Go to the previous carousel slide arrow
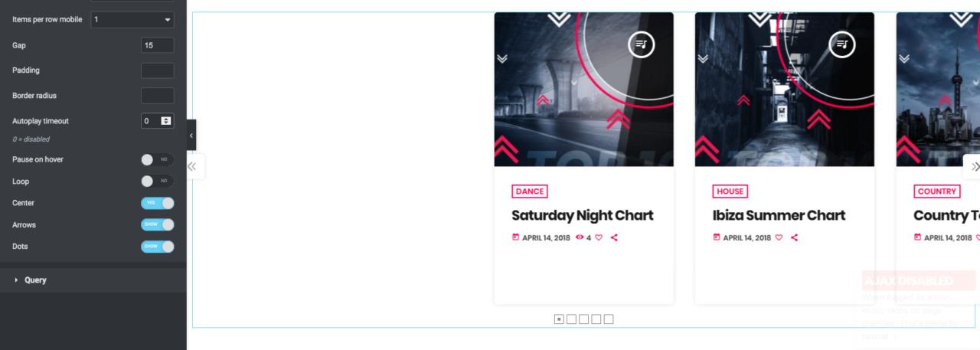Screen dimensions: 980x350 pos(193,166)
